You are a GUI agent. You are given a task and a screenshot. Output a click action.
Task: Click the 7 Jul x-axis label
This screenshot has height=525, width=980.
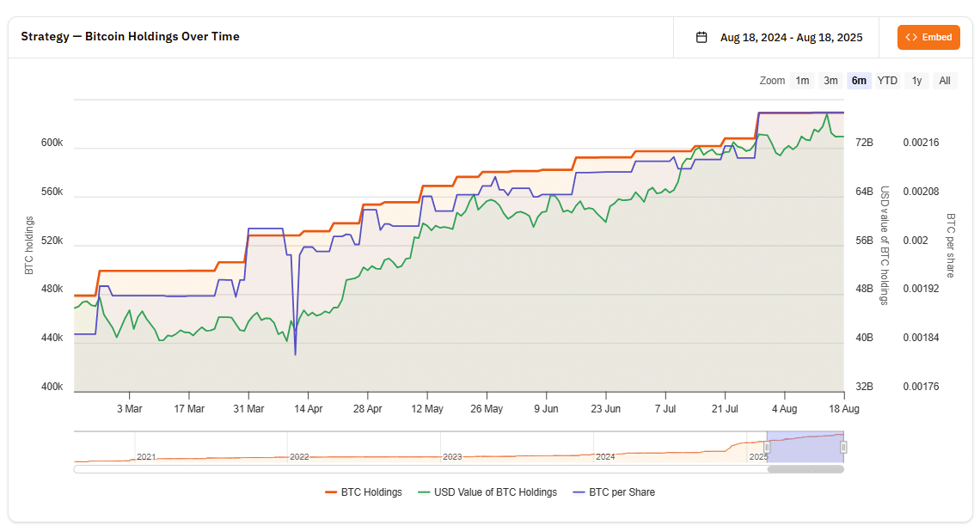665,409
